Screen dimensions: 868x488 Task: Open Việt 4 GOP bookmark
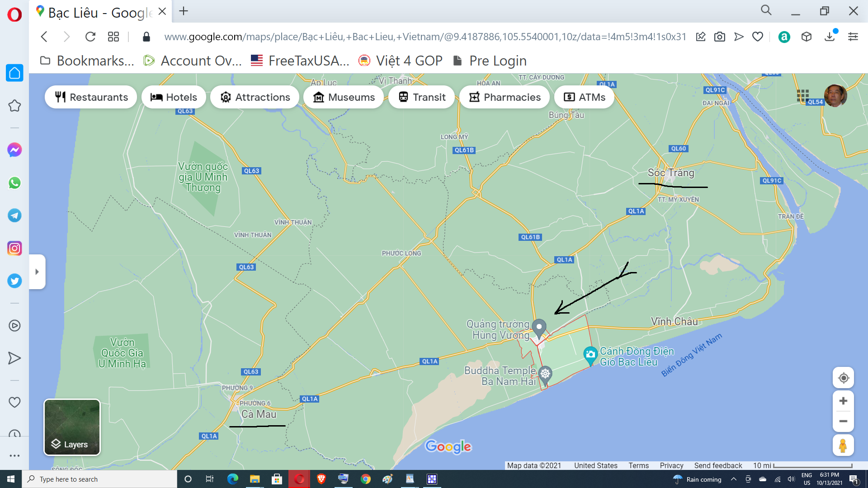click(x=401, y=61)
